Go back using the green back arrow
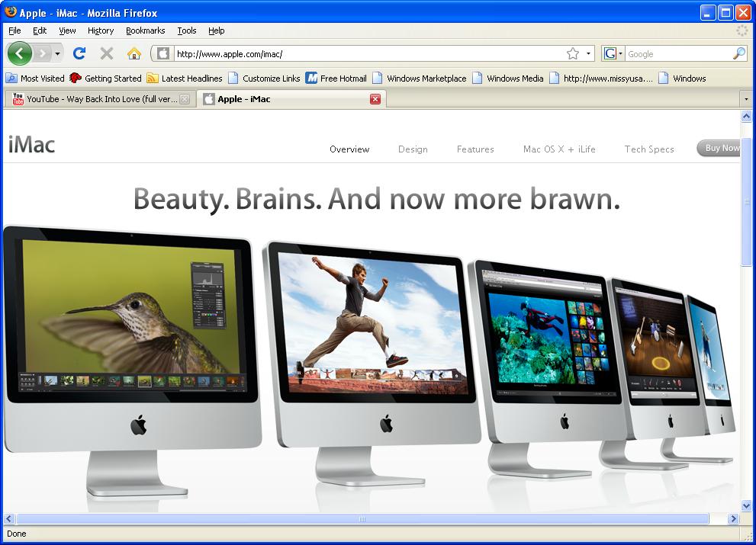 point(20,53)
